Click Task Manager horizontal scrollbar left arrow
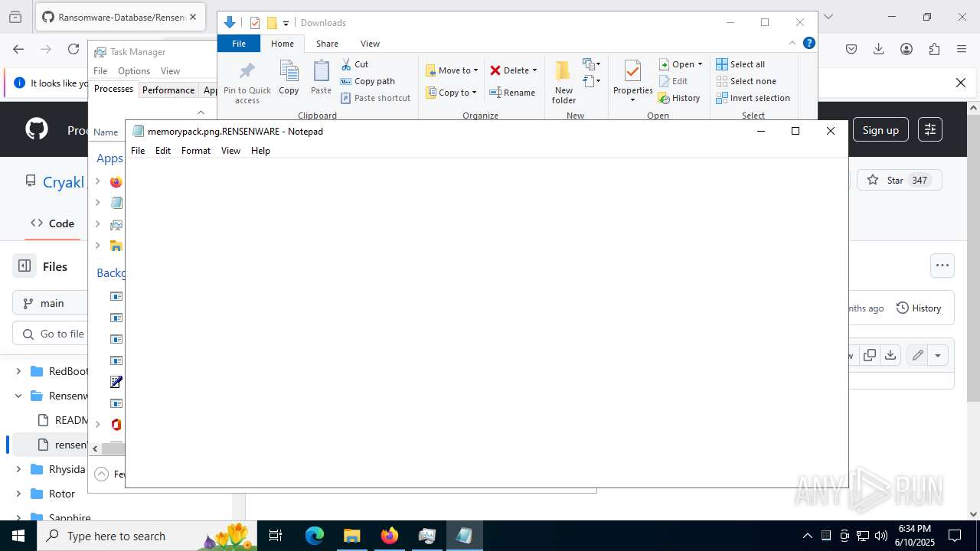 (x=95, y=448)
